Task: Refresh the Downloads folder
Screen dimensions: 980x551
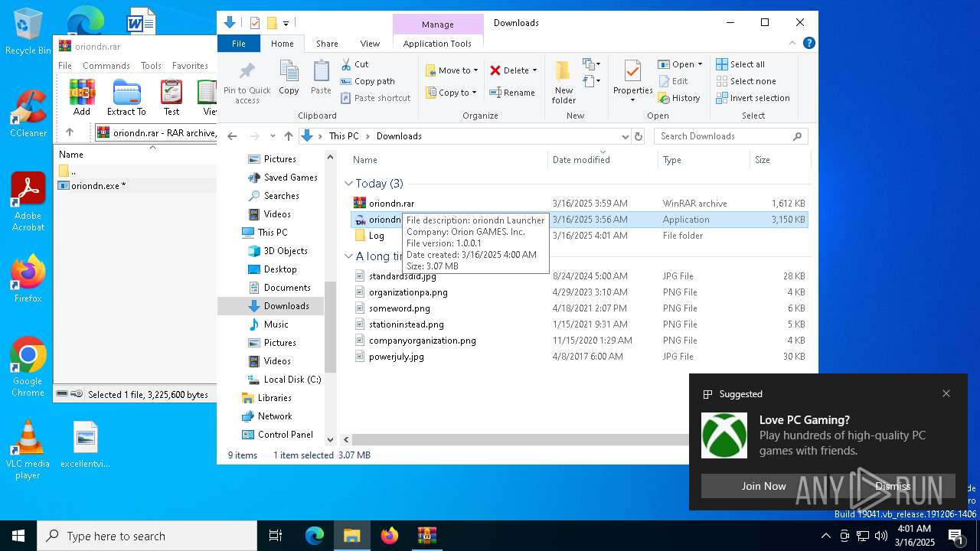Action: tap(639, 136)
